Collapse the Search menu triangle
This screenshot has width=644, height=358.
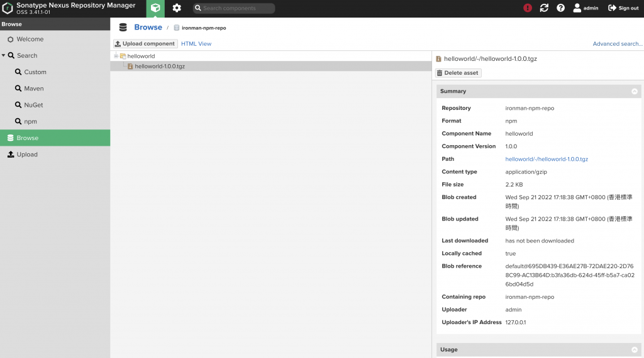click(x=3, y=55)
